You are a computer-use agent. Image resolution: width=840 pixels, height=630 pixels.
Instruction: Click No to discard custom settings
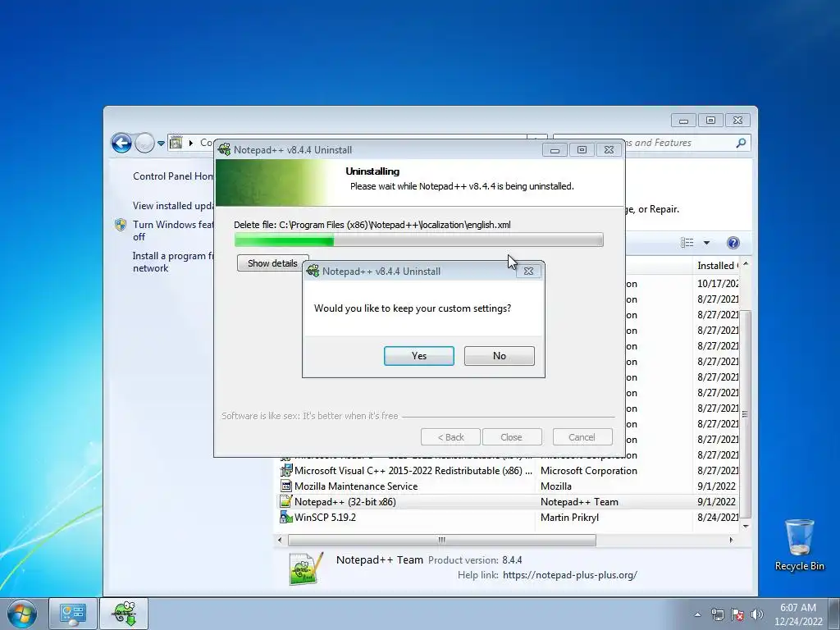click(x=500, y=356)
